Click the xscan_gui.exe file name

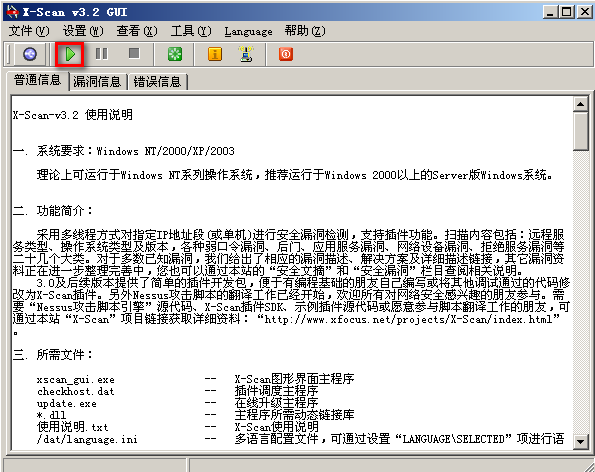tap(76, 379)
